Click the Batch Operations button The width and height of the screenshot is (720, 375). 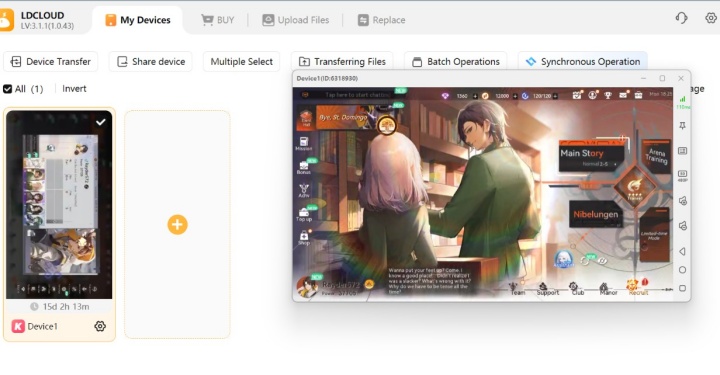[x=456, y=62]
